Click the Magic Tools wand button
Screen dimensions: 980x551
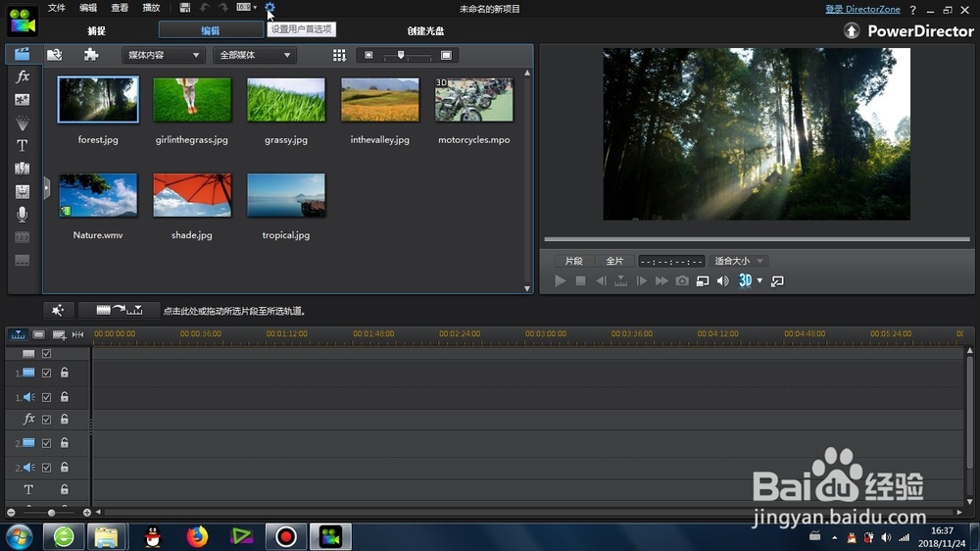(x=58, y=310)
